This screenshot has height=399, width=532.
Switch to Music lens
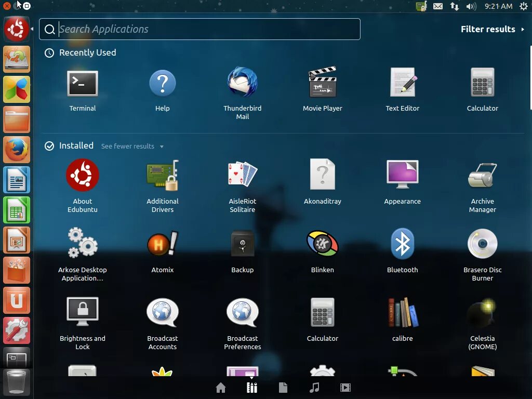(x=314, y=388)
